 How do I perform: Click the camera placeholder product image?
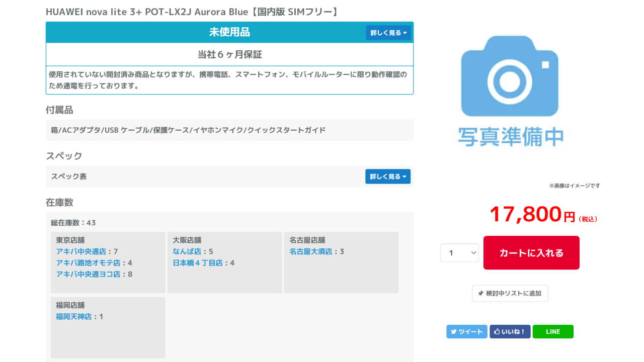click(x=510, y=90)
